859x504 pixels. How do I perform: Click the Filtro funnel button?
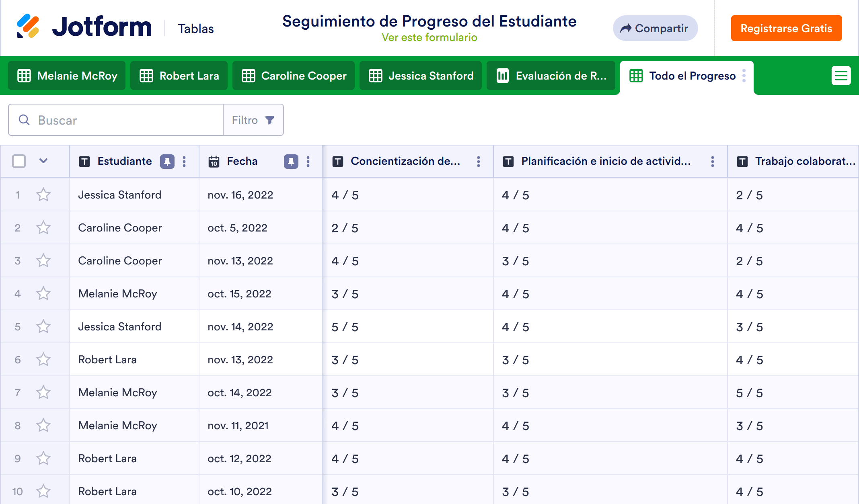click(253, 120)
